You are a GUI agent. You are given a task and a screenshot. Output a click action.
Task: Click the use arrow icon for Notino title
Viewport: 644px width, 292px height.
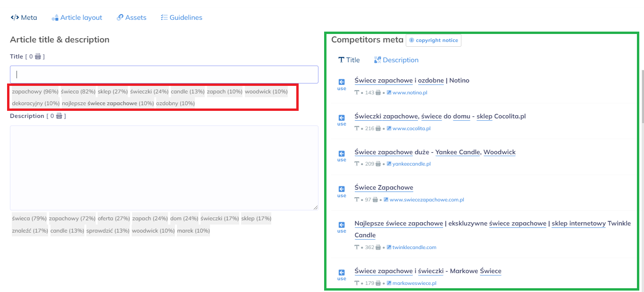coord(342,82)
